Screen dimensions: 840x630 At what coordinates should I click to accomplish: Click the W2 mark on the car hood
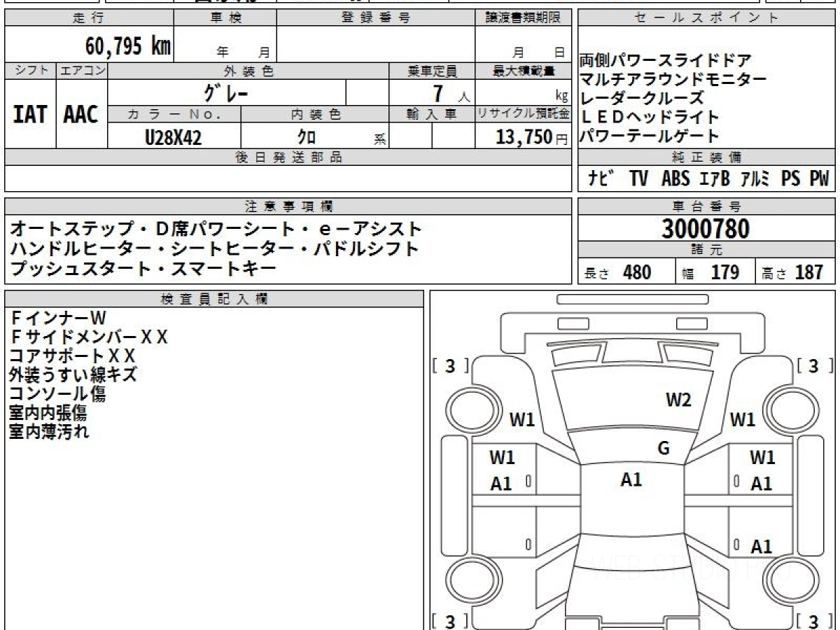pyautogui.click(x=678, y=400)
